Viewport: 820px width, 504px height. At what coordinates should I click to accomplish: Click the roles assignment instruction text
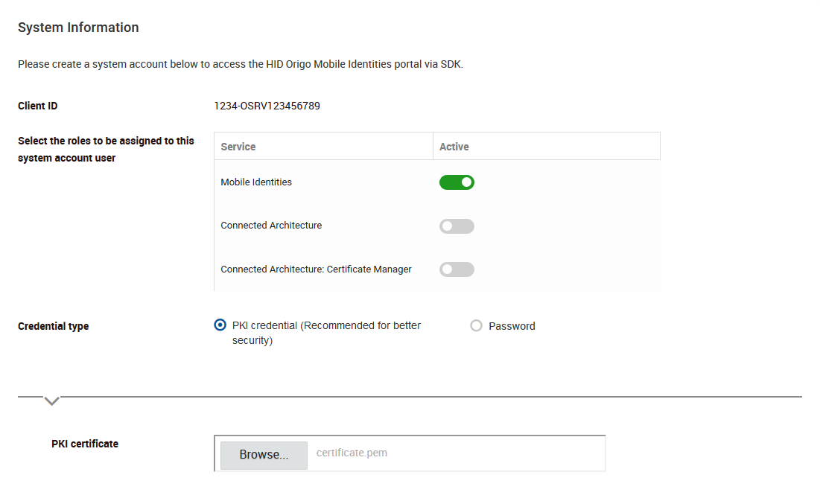click(x=106, y=149)
